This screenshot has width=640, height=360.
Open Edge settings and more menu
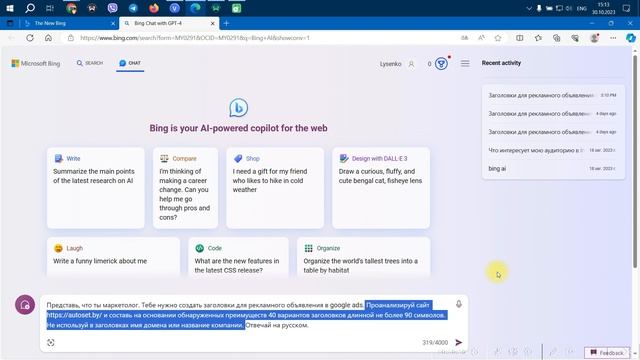[x=613, y=38]
